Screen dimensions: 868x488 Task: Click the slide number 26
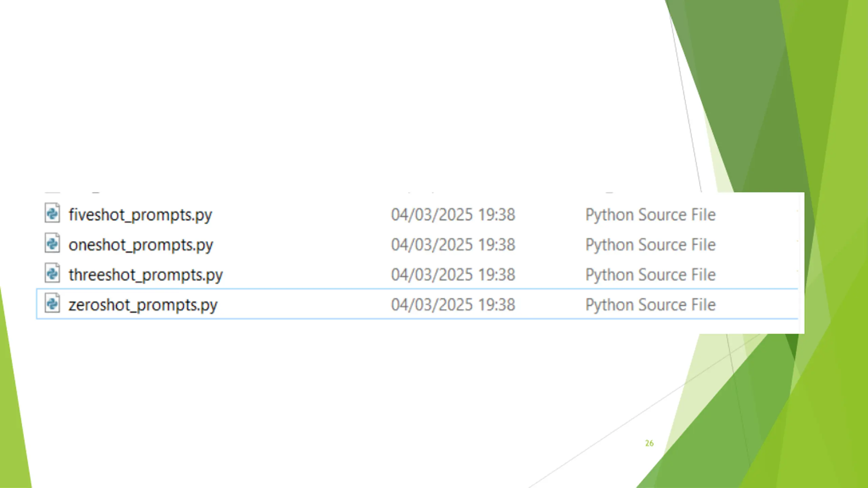pyautogui.click(x=649, y=443)
